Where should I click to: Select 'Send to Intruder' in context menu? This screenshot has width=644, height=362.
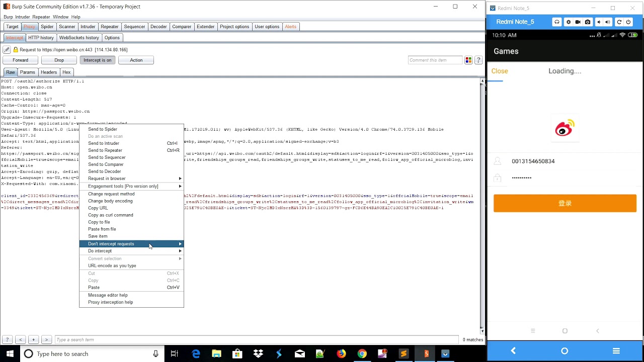click(x=132, y=143)
